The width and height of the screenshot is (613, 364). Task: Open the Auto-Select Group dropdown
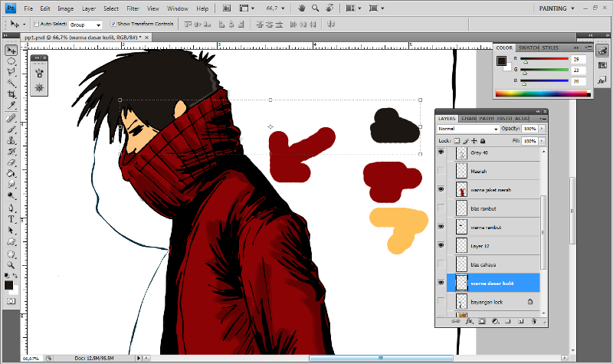tap(85, 25)
